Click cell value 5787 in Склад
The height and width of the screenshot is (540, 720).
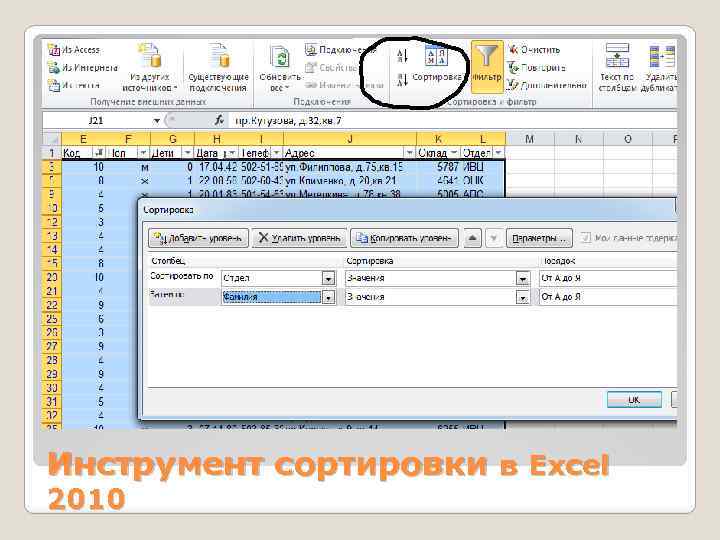(439, 167)
